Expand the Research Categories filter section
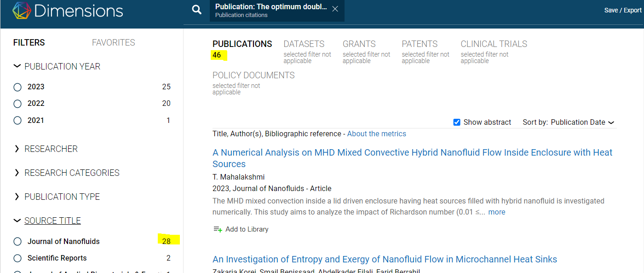Image resolution: width=644 pixels, height=273 pixels. pyautogui.click(x=17, y=173)
